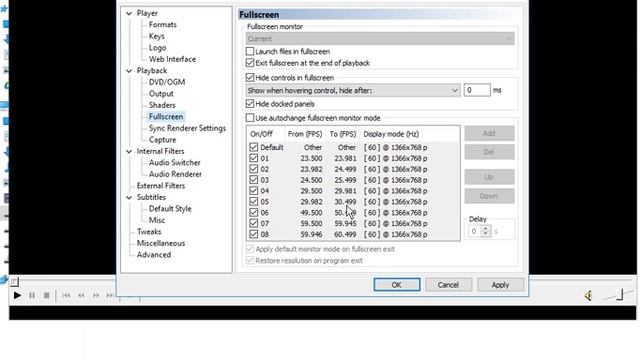Viewport: 640px width, 360px height.
Task: Click the Display mode (Hz) column header
Action: 391,134
